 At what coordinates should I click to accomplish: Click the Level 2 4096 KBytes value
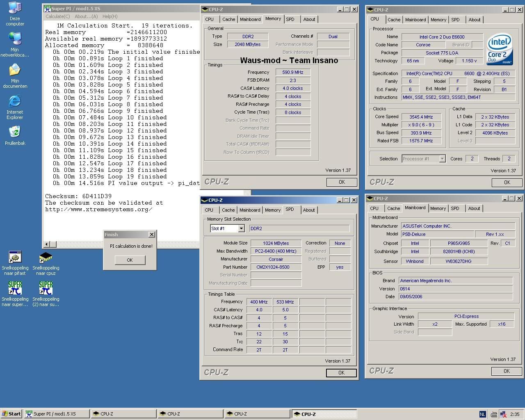(495, 133)
